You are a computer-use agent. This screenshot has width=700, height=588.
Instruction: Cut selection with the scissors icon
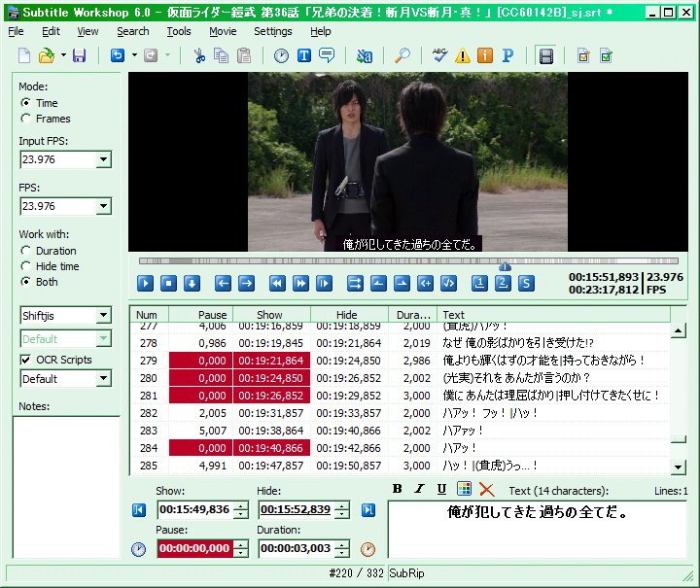coord(199,55)
